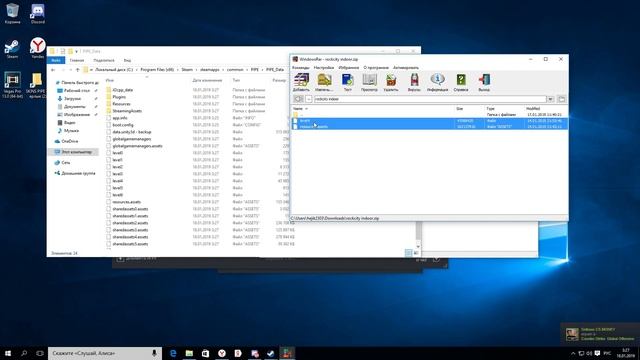Select the Plugins folder in Explorer
This screenshot has width=640, height=360.
[119, 97]
